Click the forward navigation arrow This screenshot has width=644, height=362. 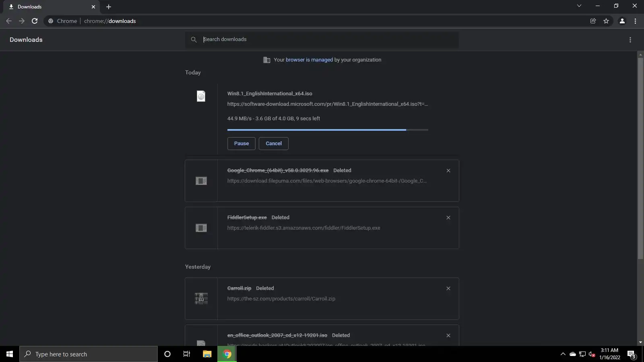pos(22,21)
